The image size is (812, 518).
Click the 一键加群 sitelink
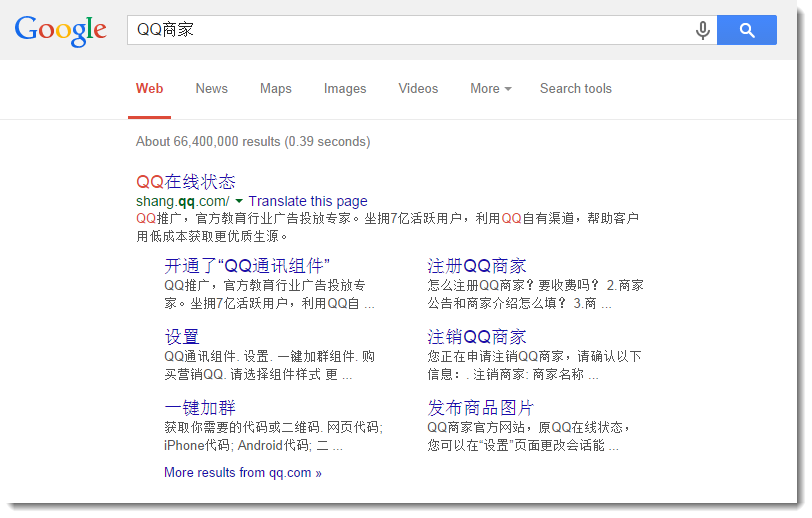(200, 408)
